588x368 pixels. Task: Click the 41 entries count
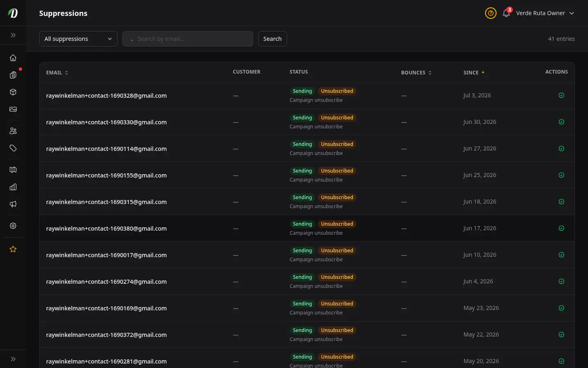(x=561, y=39)
